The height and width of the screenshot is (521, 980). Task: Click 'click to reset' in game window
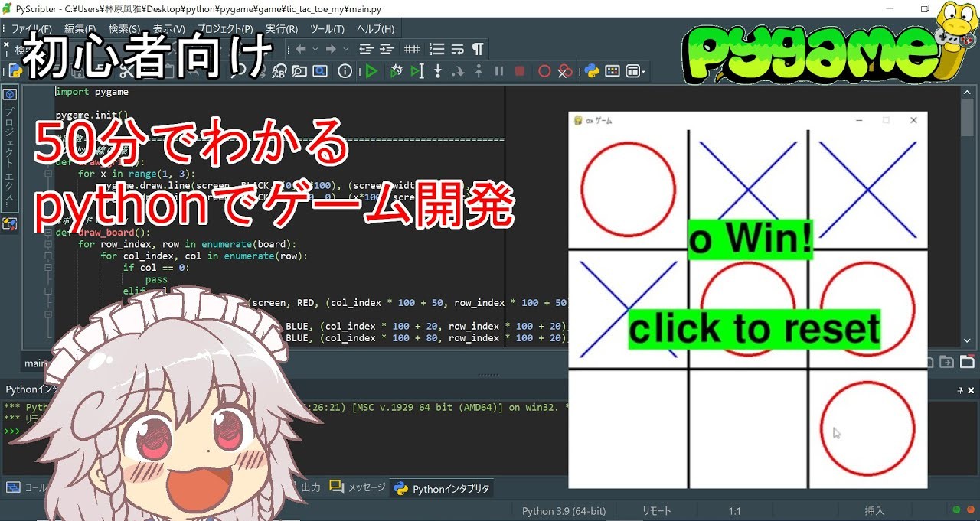pos(754,330)
